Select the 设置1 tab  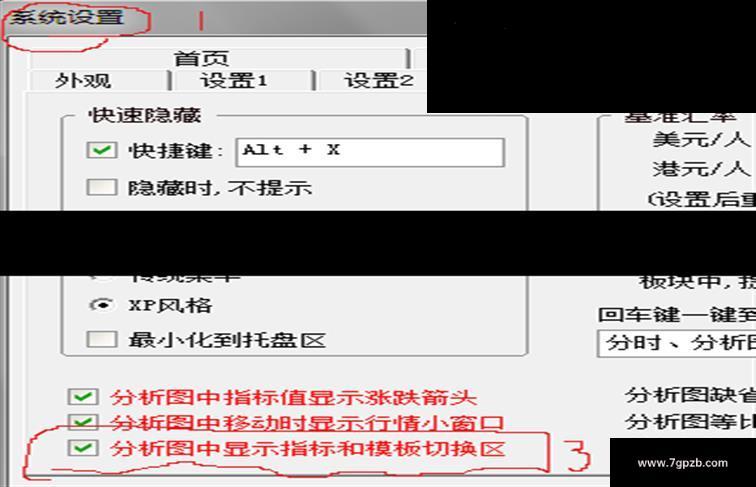click(x=234, y=81)
